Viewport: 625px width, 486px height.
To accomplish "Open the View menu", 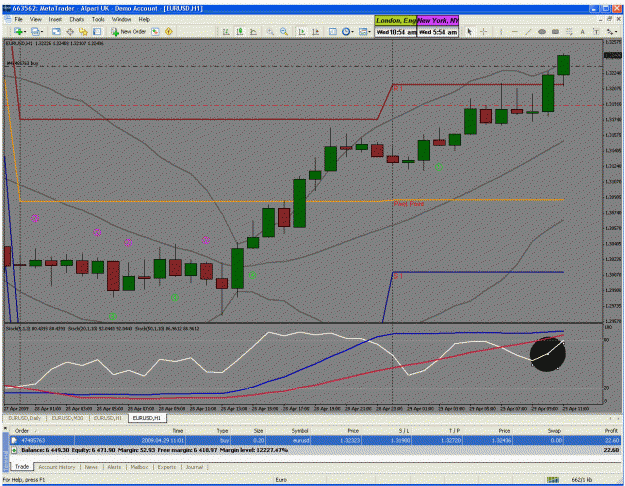I will [35, 19].
